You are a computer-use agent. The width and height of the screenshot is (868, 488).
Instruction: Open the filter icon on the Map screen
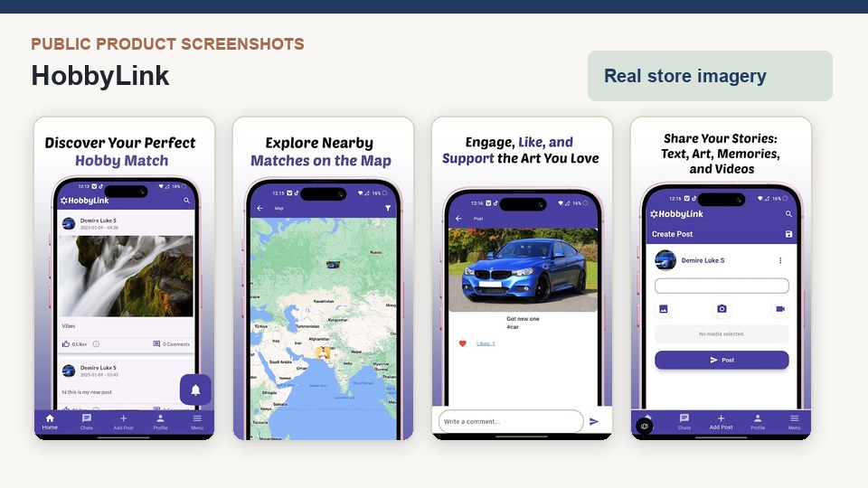point(388,208)
